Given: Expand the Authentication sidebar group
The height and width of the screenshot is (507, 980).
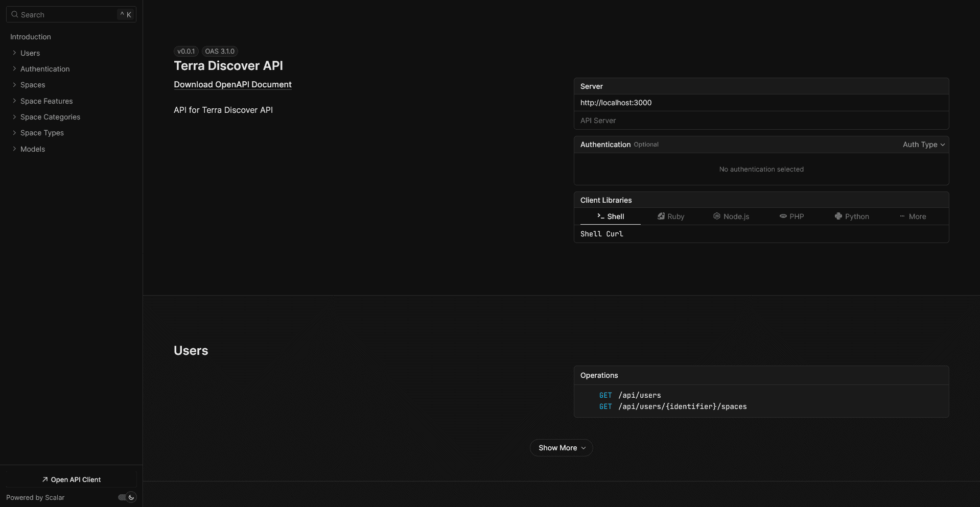Looking at the screenshot, I should pyautogui.click(x=14, y=69).
